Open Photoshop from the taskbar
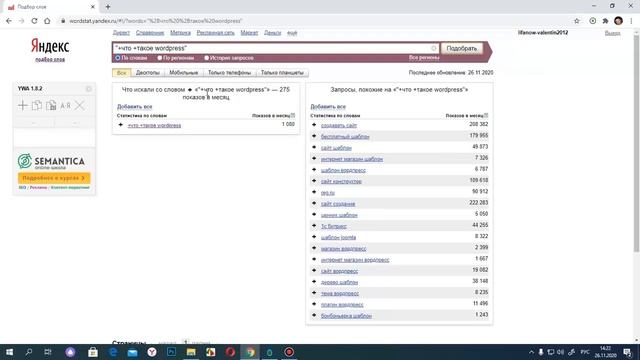 pyautogui.click(x=171, y=352)
